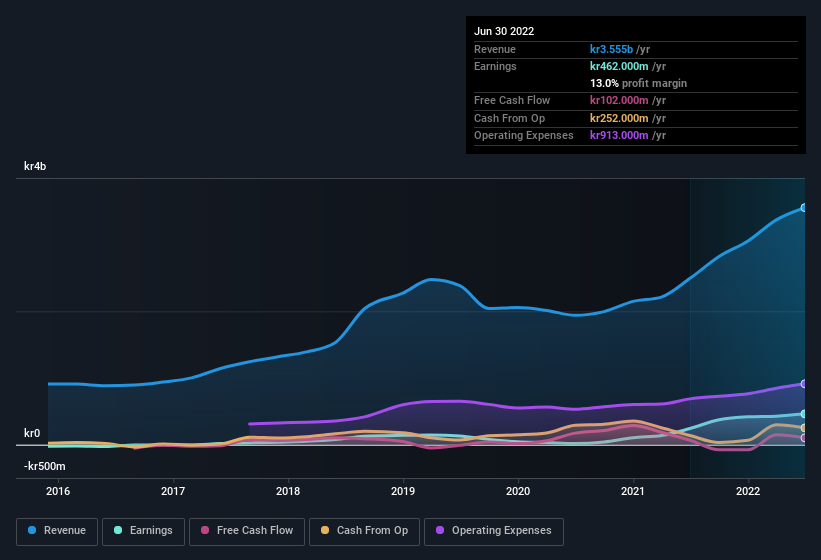Click the kr462.000m earnings value in tooltip
The height and width of the screenshot is (560, 821).
coord(619,66)
